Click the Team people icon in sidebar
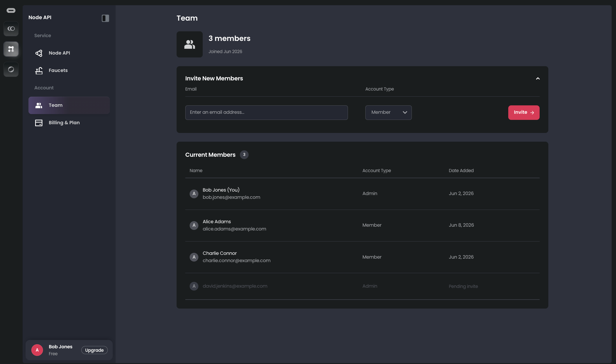This screenshot has height=364, width=616. coord(39,105)
